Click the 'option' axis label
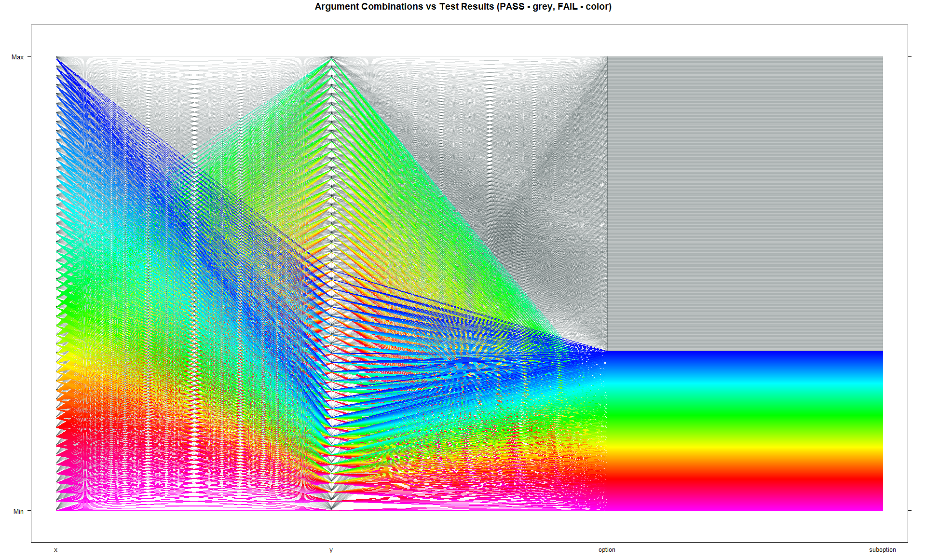 point(607,550)
